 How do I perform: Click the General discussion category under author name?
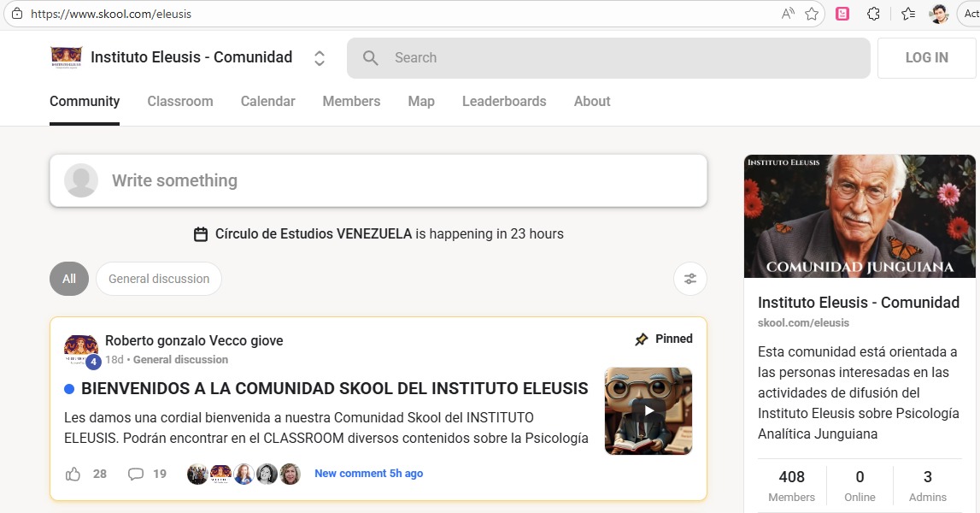pos(180,360)
